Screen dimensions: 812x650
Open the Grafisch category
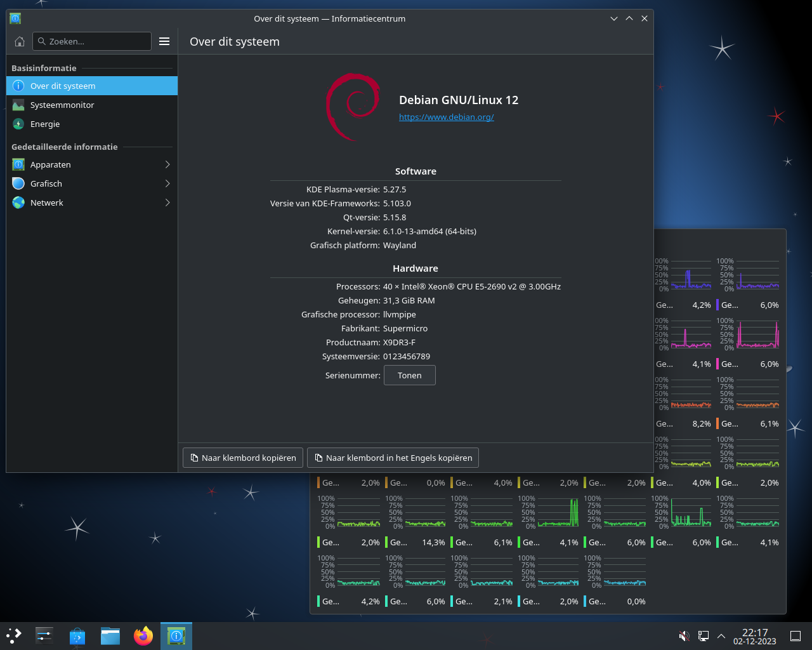tap(92, 183)
